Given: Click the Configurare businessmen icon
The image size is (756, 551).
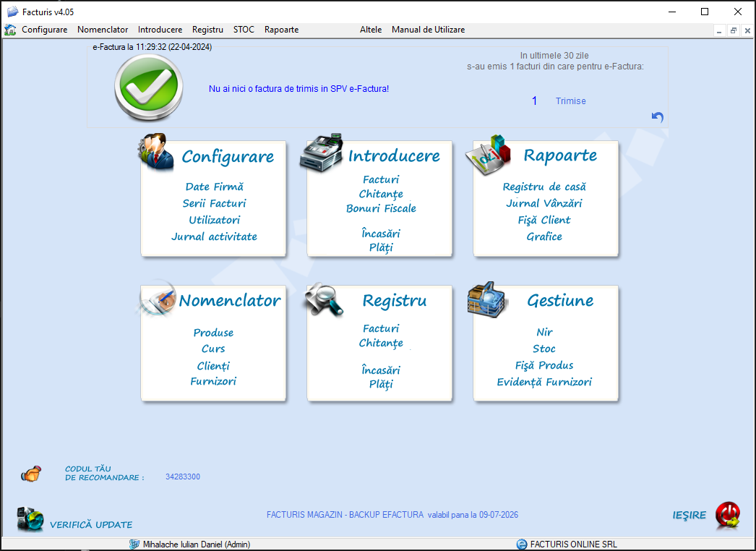Looking at the screenshot, I should pos(156,153).
